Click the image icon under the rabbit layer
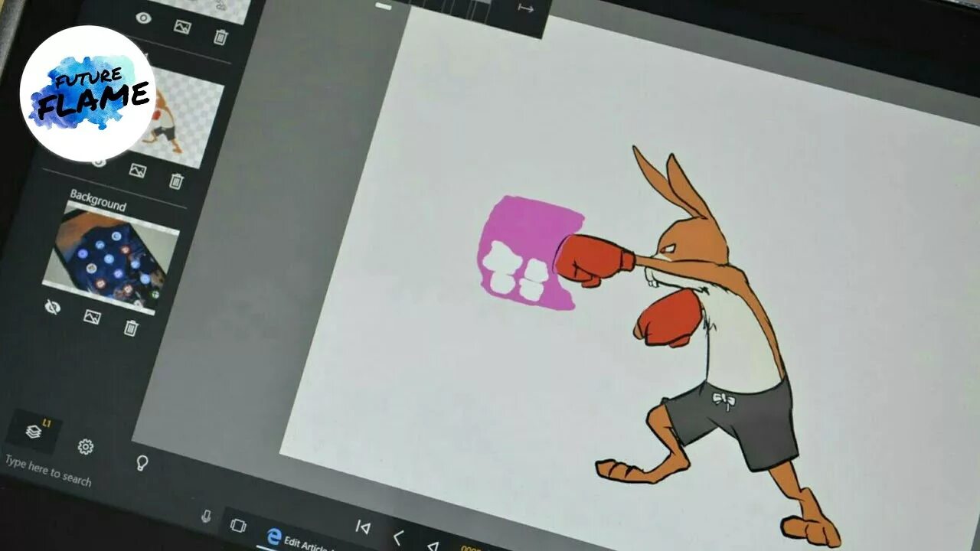980x551 pixels. 137,170
